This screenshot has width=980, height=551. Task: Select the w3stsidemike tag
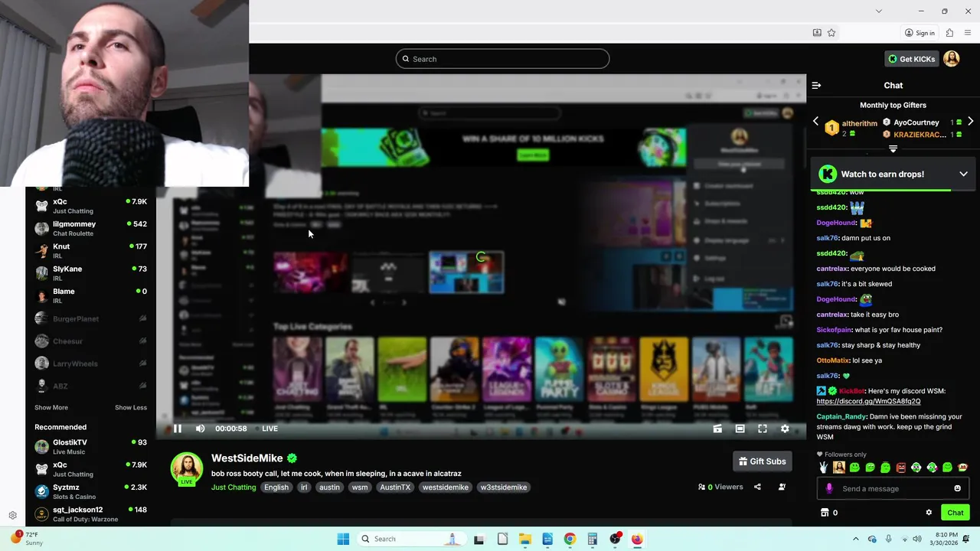(x=503, y=487)
